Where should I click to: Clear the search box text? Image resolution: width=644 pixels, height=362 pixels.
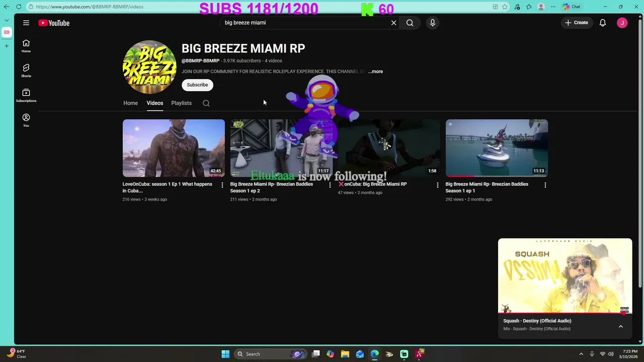click(x=393, y=23)
